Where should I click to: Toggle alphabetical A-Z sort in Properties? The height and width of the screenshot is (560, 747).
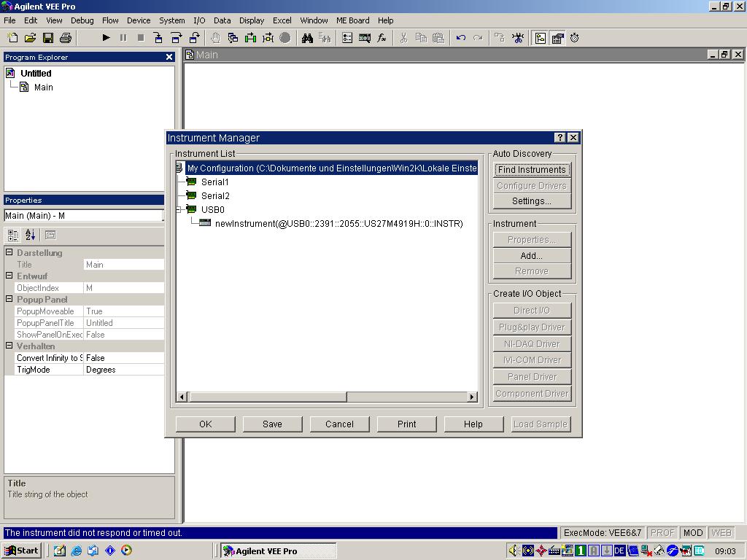click(30, 235)
